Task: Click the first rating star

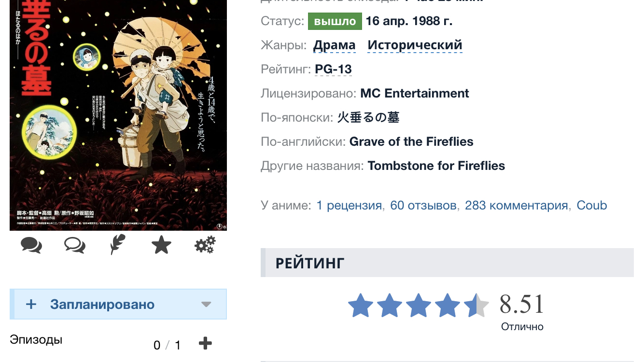Action: (x=361, y=305)
